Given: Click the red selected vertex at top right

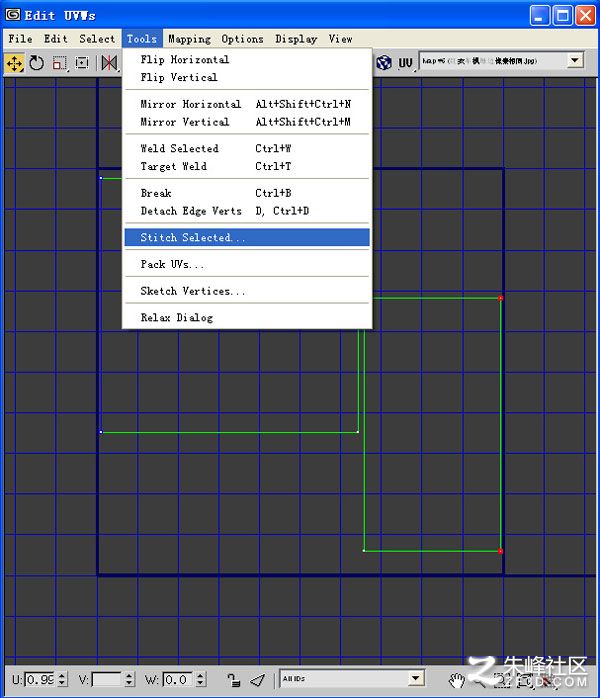Looking at the screenshot, I should pyautogui.click(x=500, y=298).
